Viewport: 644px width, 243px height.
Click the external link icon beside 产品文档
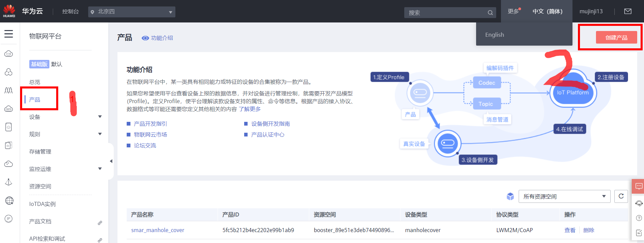click(100, 223)
